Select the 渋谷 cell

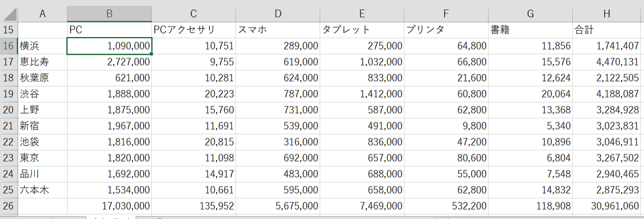(42, 94)
